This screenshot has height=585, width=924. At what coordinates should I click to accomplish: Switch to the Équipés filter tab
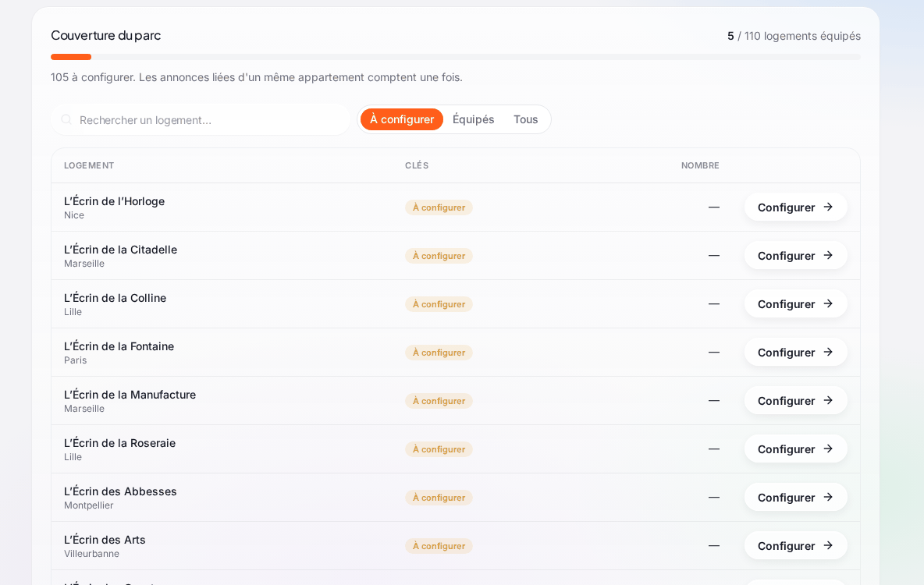[473, 119]
